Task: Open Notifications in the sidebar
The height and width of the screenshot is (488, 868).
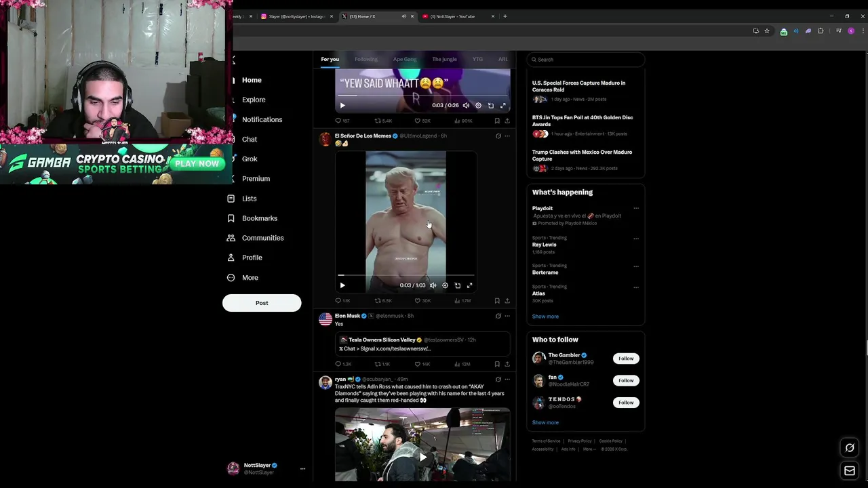Action: (x=261, y=119)
